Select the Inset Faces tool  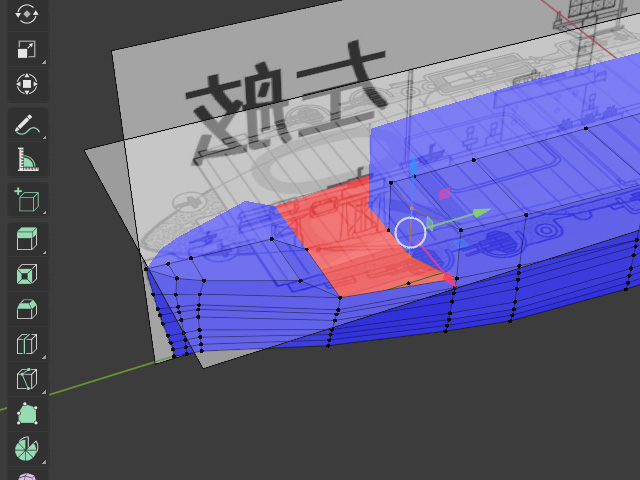tap(27, 273)
